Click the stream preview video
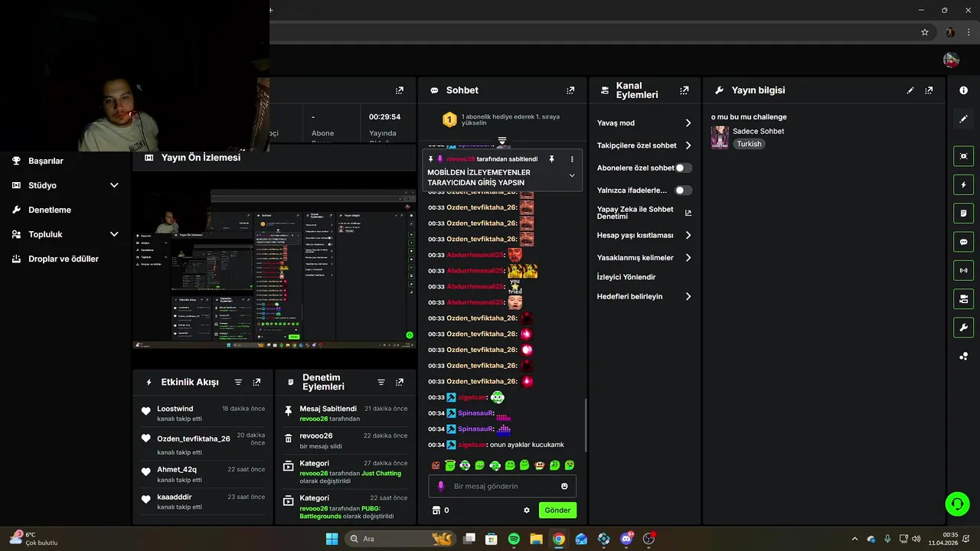This screenshot has width=980, height=551. coord(275,269)
